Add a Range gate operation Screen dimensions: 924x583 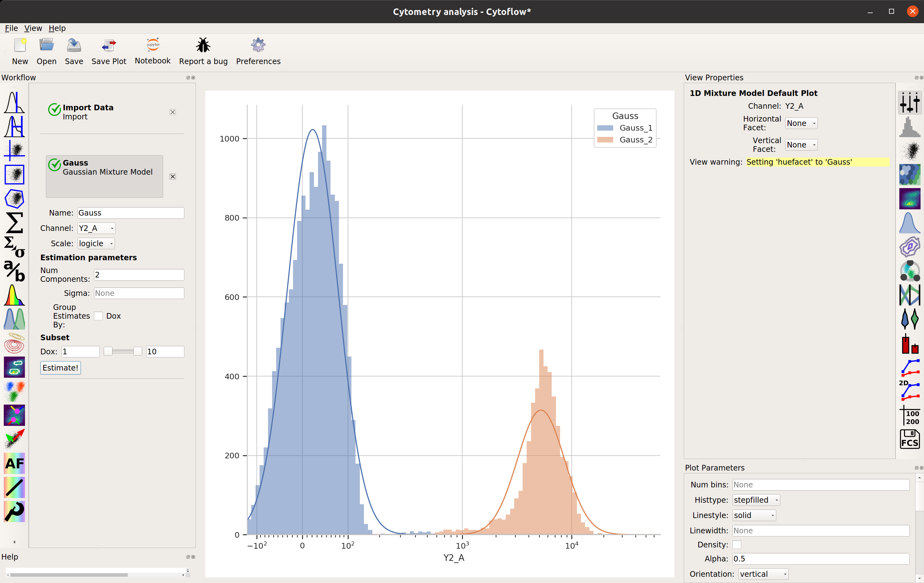[14, 127]
